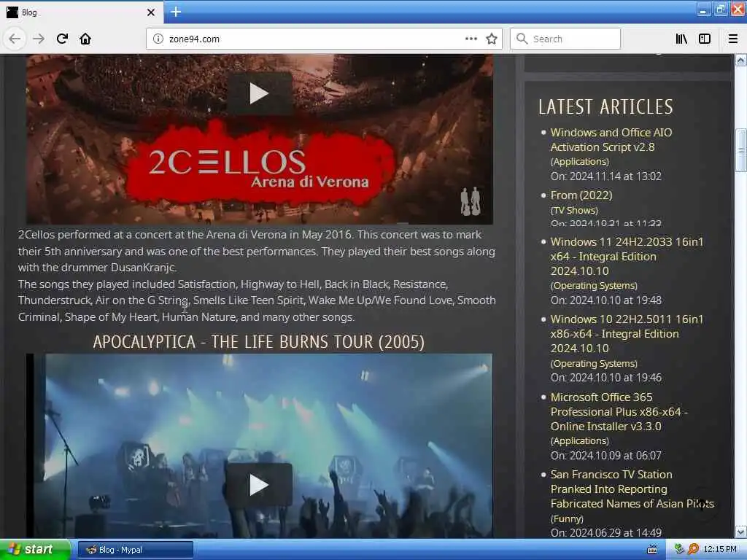
Task: Open San Francisco TV Station Pranked article
Action: [632, 489]
